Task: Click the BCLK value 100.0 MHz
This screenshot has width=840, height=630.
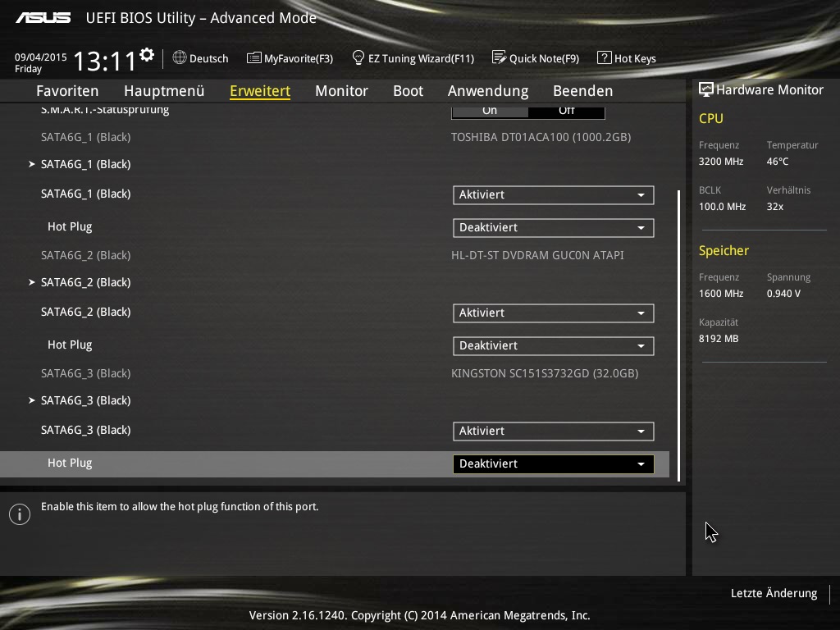Action: coord(722,206)
